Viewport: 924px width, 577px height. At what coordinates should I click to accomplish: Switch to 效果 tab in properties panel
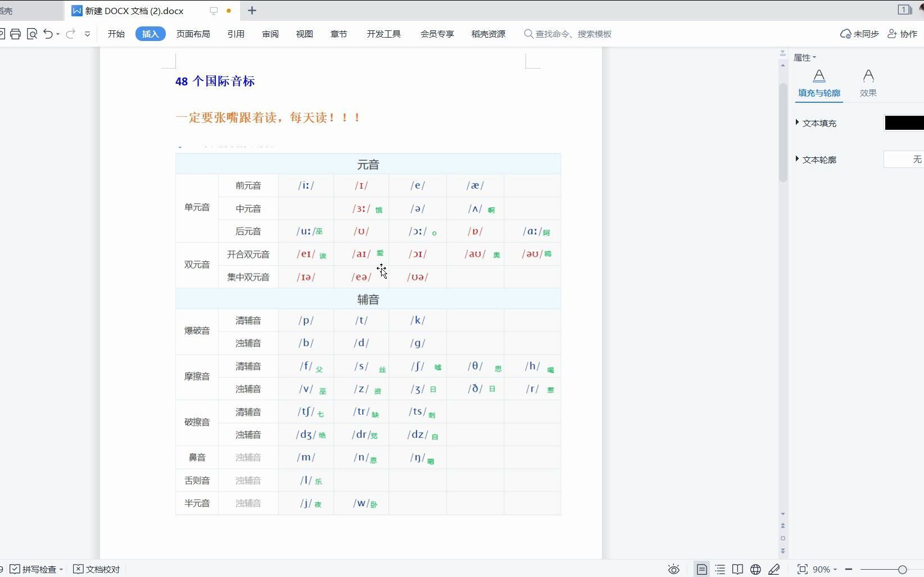[x=868, y=83]
